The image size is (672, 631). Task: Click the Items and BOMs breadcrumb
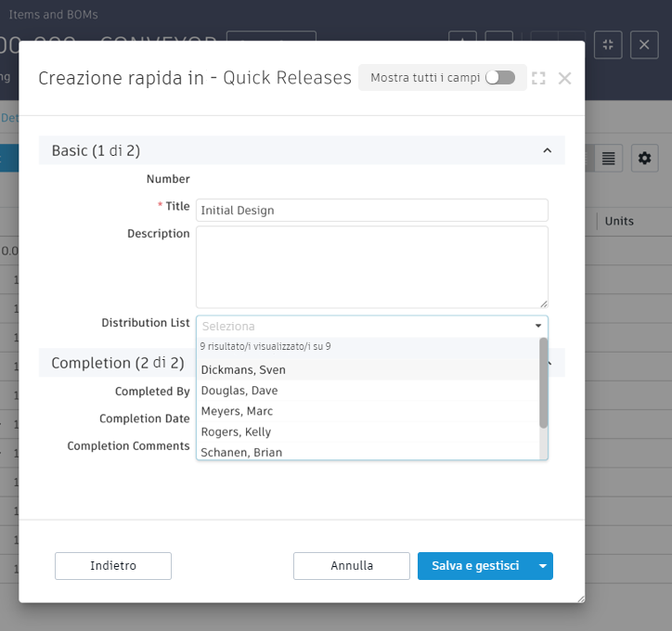[53, 15]
